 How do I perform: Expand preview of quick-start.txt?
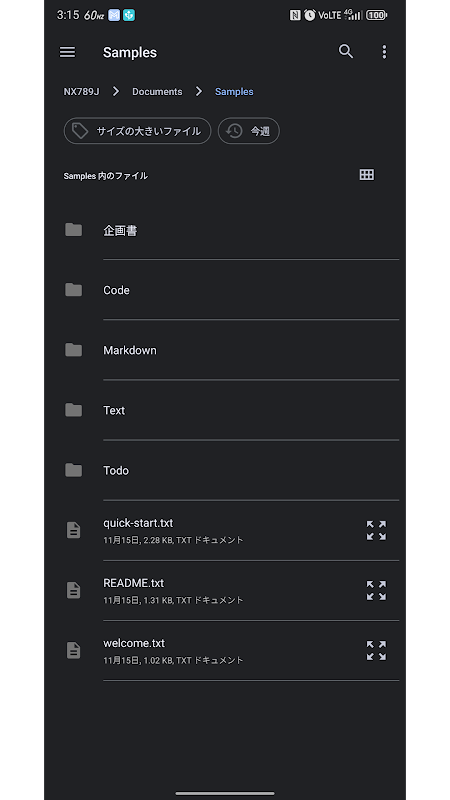pyautogui.click(x=377, y=530)
